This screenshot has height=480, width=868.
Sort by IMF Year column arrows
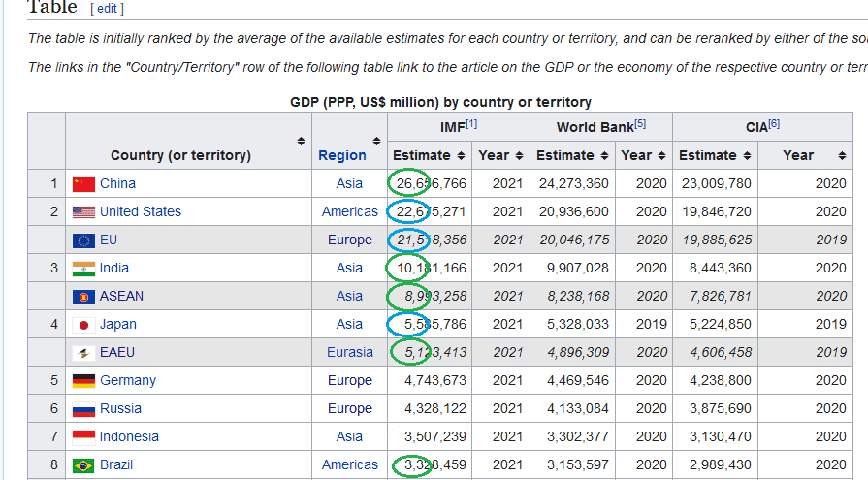519,156
